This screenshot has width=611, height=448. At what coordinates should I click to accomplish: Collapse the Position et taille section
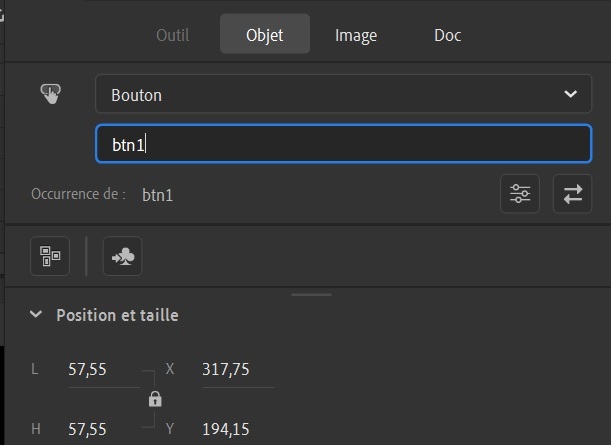tap(36, 315)
